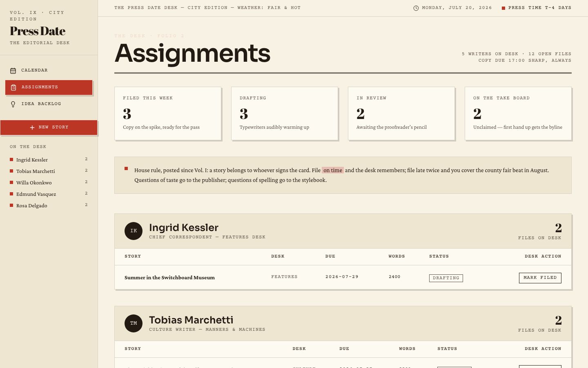The width and height of the screenshot is (588, 368).
Task: Click the On the Take Board card
Action: coord(518,113)
